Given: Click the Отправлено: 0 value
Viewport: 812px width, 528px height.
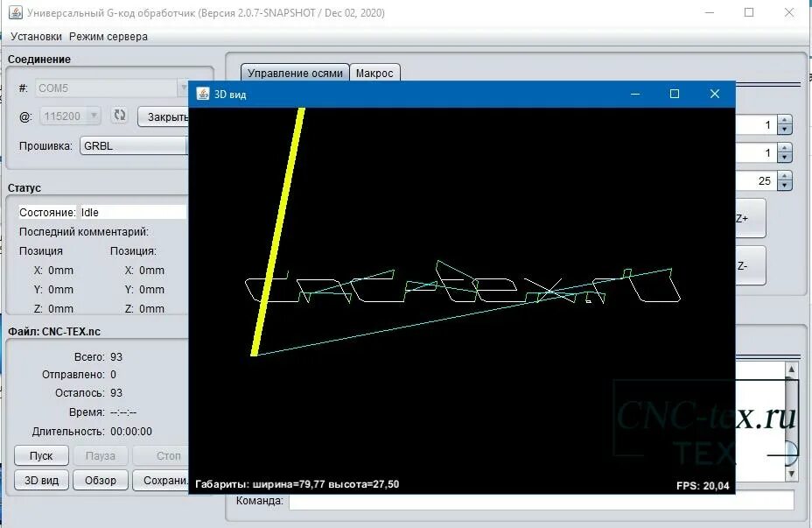Looking at the screenshot, I should point(114,375).
